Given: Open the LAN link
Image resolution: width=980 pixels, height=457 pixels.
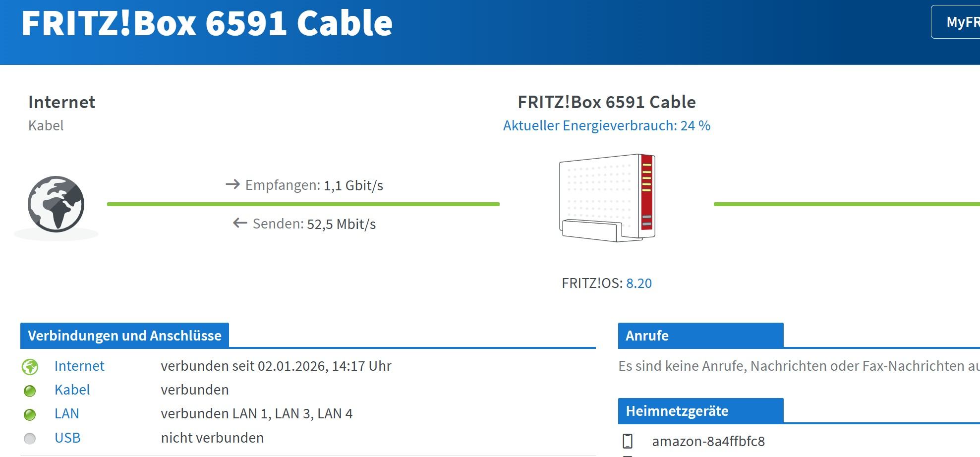Looking at the screenshot, I should coord(66,414).
